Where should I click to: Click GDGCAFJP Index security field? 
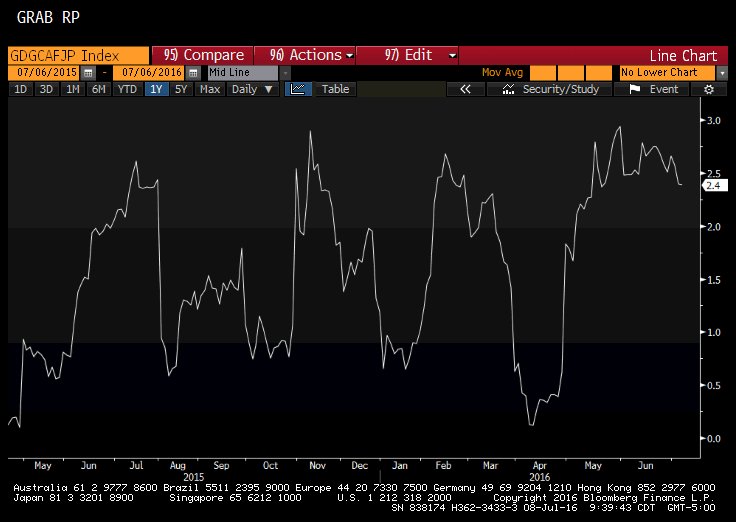pos(78,56)
